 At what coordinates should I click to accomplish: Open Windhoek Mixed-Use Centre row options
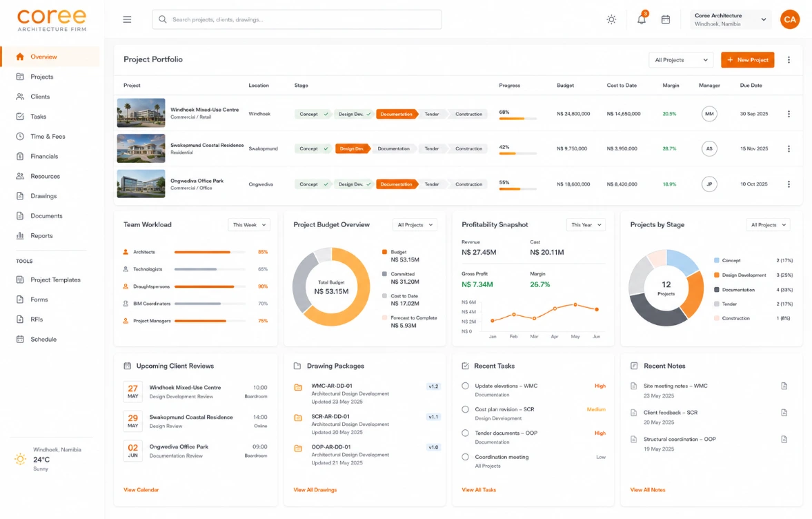tap(789, 114)
